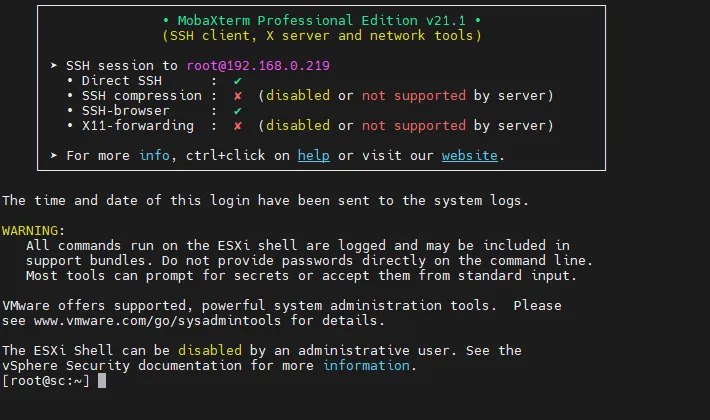This screenshot has width=710, height=420.
Task: Click the red cross beside X11-forwarding
Action: coord(237,126)
